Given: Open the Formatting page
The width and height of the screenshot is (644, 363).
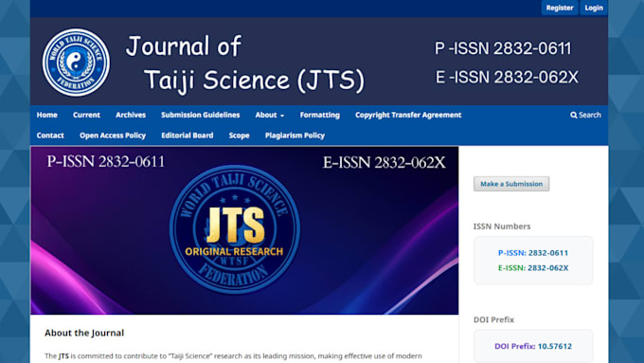Looking at the screenshot, I should click(319, 115).
